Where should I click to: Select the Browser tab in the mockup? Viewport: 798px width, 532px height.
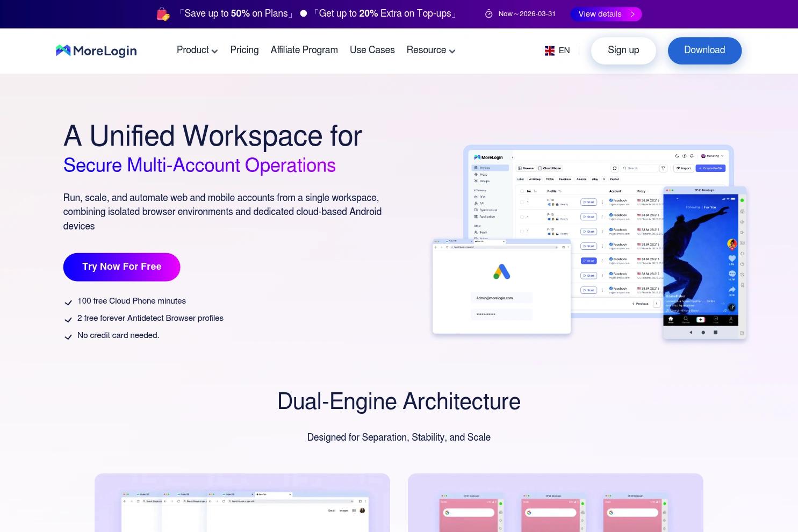click(x=526, y=168)
